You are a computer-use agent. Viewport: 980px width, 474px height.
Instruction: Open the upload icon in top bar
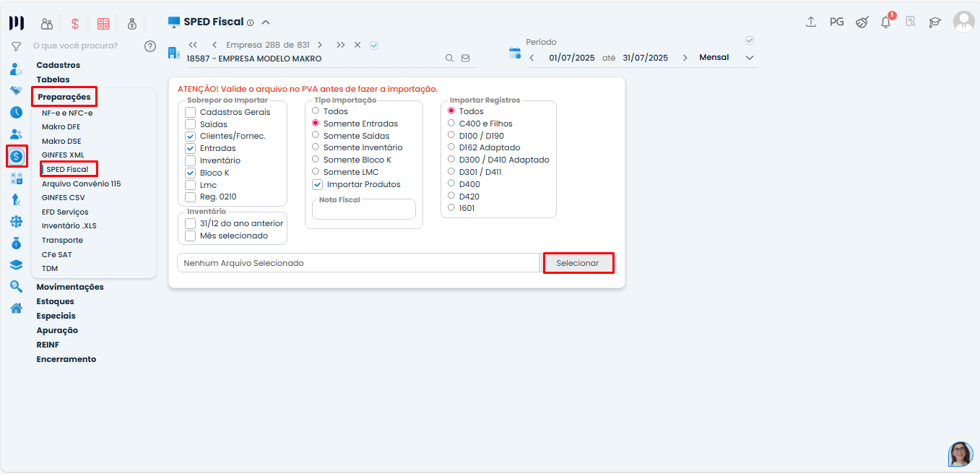(x=811, y=22)
